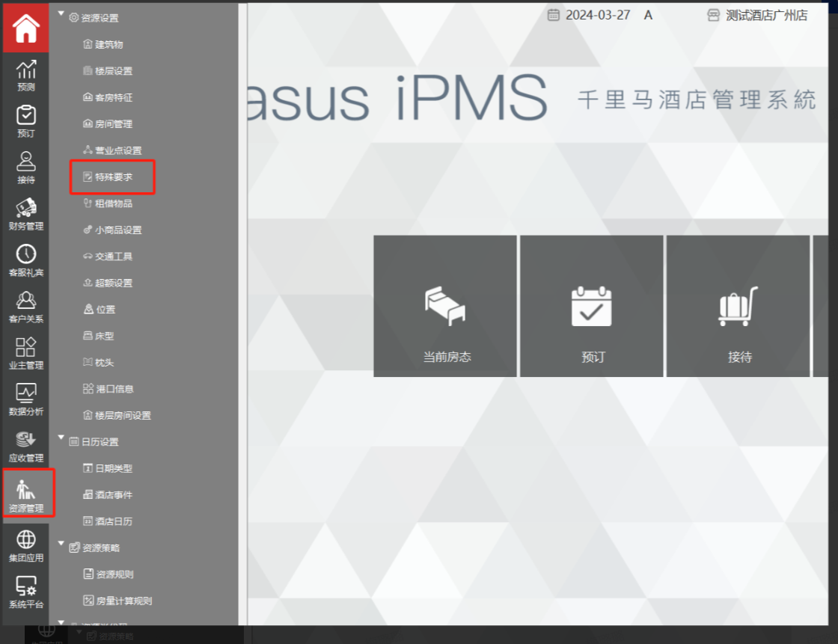
Task: Select 特殊要求 menu item
Action: pos(113,177)
